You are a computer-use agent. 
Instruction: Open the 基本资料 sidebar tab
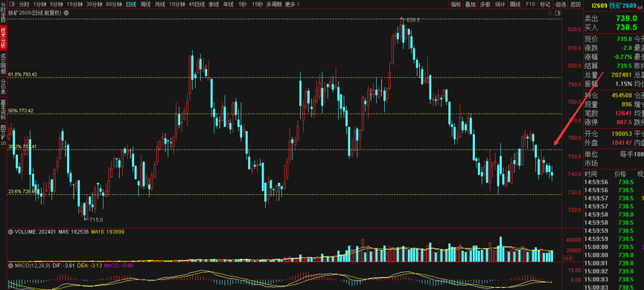click(3, 110)
